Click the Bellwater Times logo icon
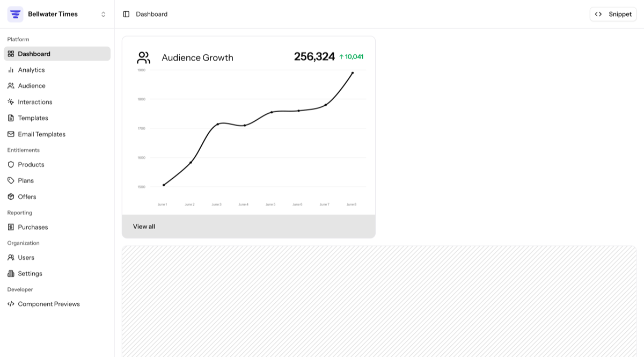 pyautogui.click(x=15, y=14)
